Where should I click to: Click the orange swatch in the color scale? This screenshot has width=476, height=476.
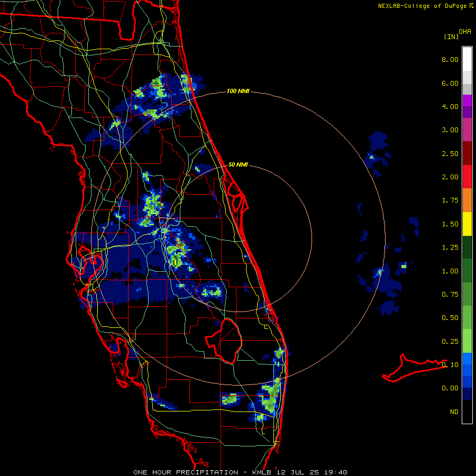coord(467,200)
